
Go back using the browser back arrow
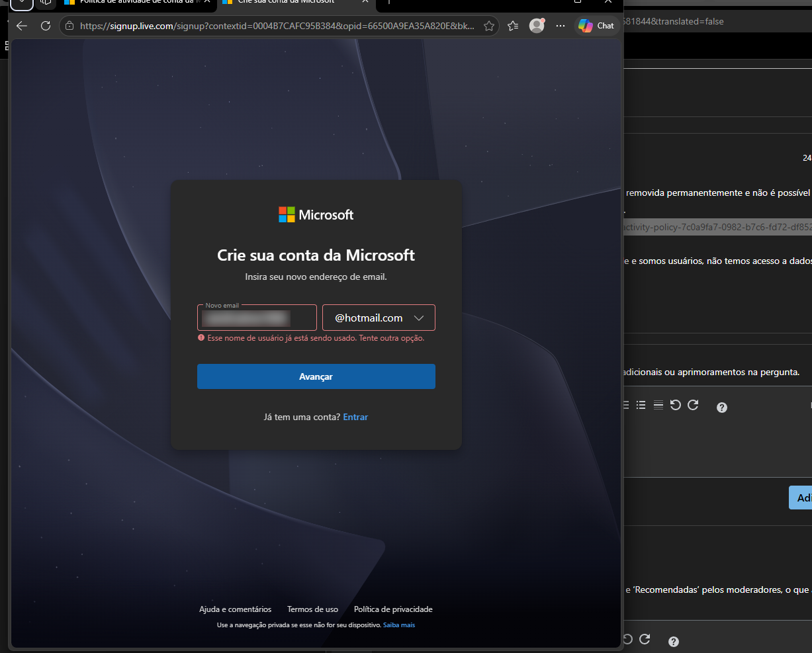[21, 26]
